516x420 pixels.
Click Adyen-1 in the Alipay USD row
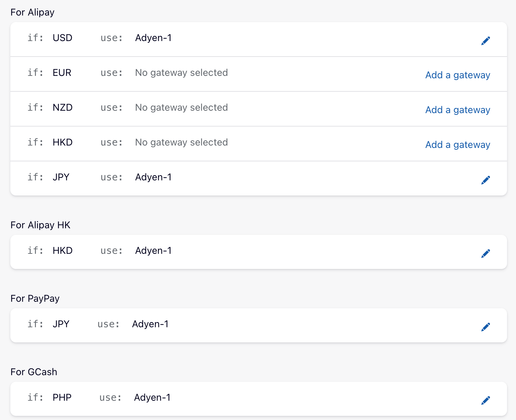click(x=153, y=38)
